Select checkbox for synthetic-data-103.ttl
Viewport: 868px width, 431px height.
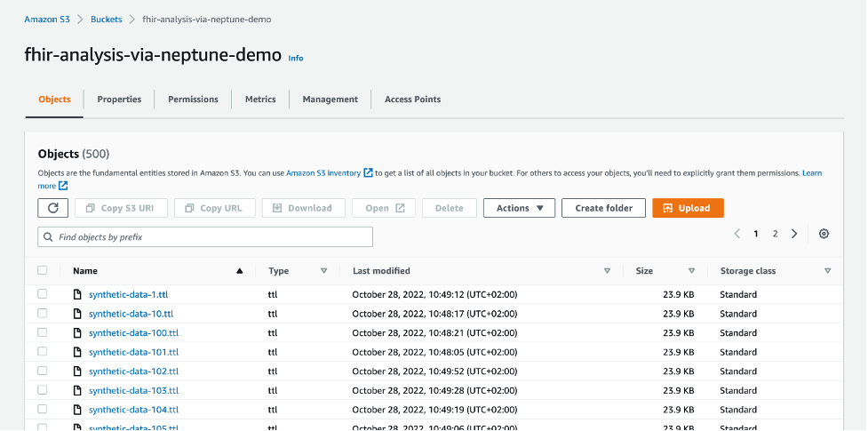point(42,390)
